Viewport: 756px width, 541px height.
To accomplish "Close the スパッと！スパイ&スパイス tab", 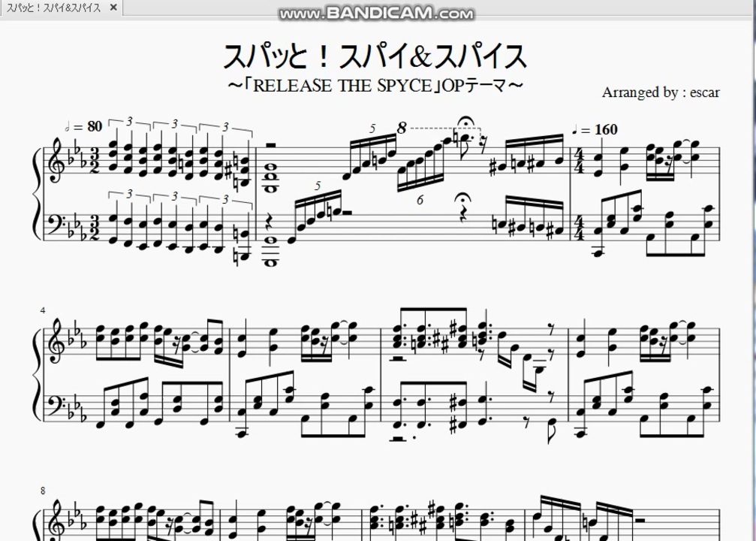I will [x=113, y=8].
